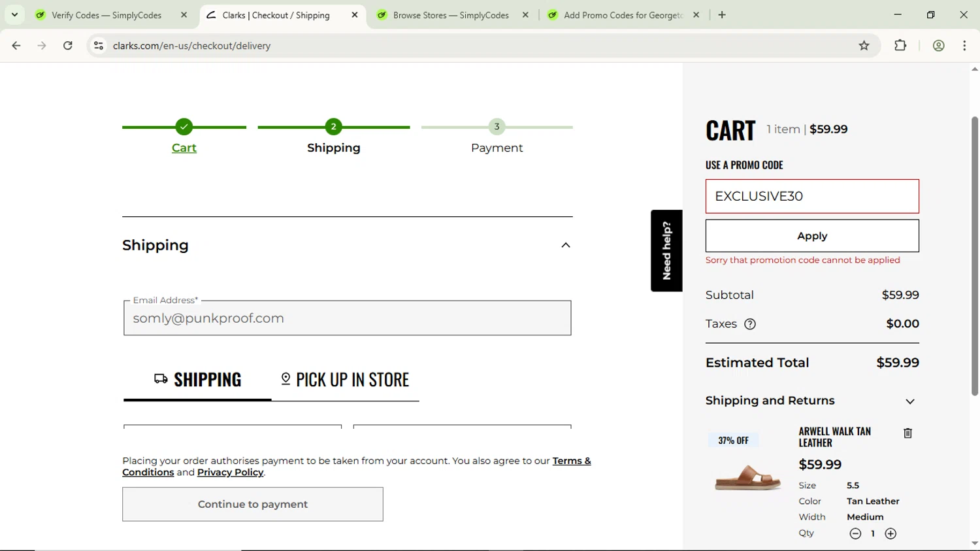
Task: Click the page vertical scrollbar
Action: (975, 255)
